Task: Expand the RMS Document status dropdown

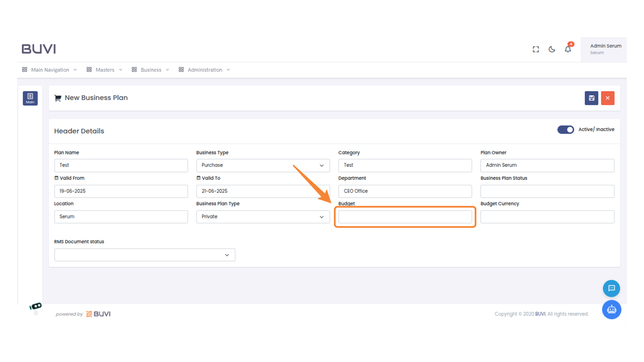Action: [x=145, y=255]
